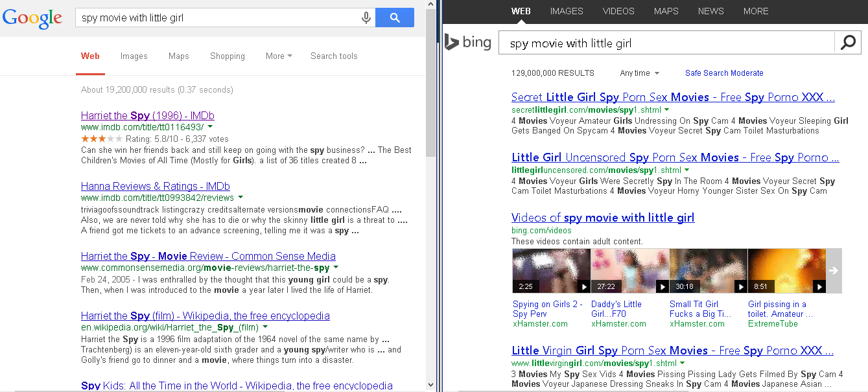Open MAPS in Bing's top navigation
Image resolution: width=868 pixels, height=392 pixels.
666,11
